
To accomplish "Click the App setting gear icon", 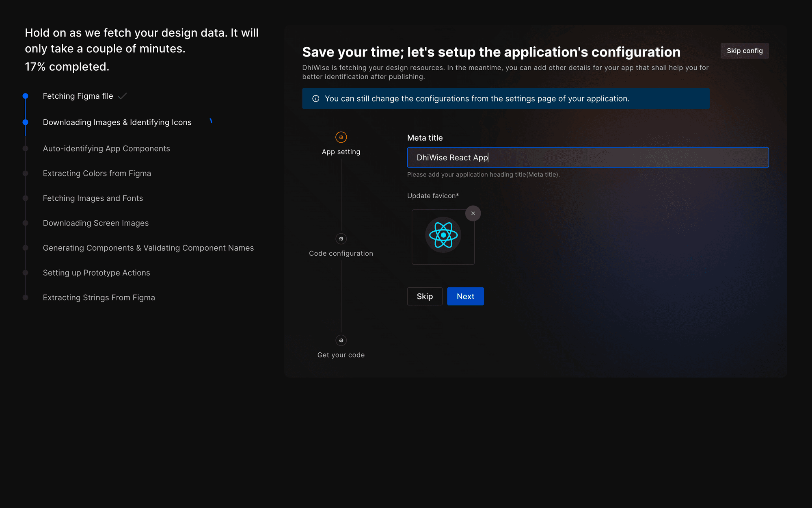I will click(x=341, y=137).
